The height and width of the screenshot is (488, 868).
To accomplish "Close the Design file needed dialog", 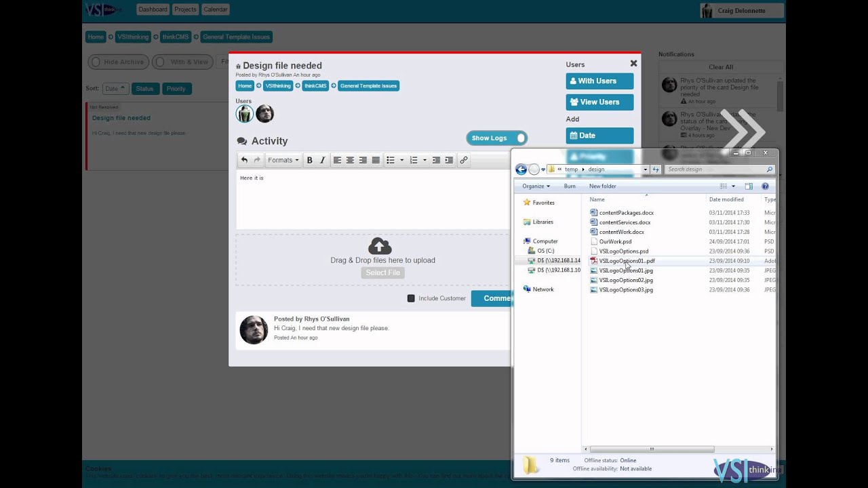I will click(x=633, y=63).
